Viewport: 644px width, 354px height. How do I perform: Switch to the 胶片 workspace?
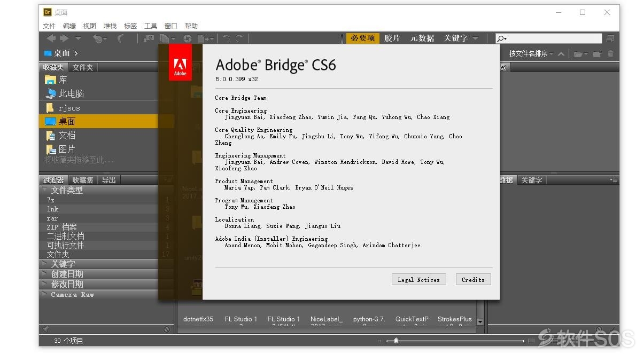click(392, 38)
